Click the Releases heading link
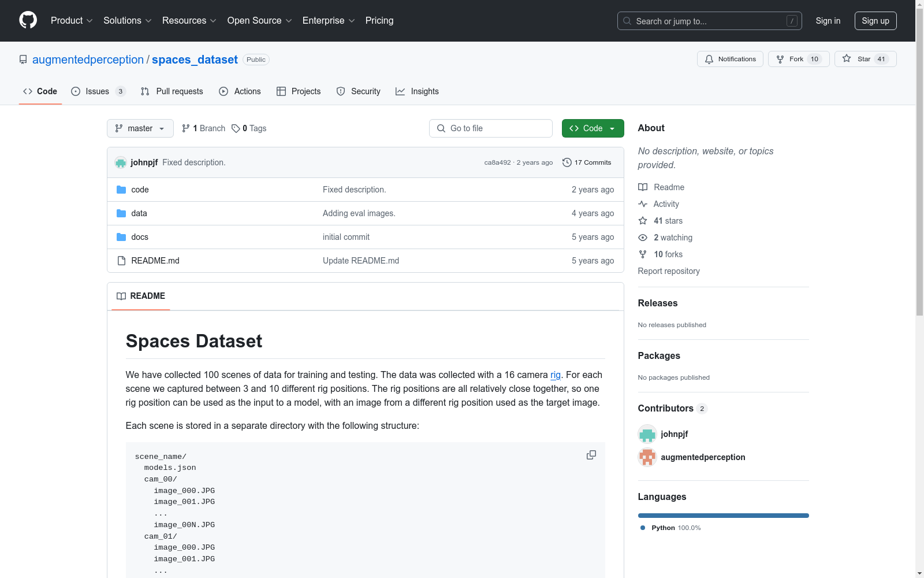This screenshot has width=924, height=578. [x=658, y=303]
